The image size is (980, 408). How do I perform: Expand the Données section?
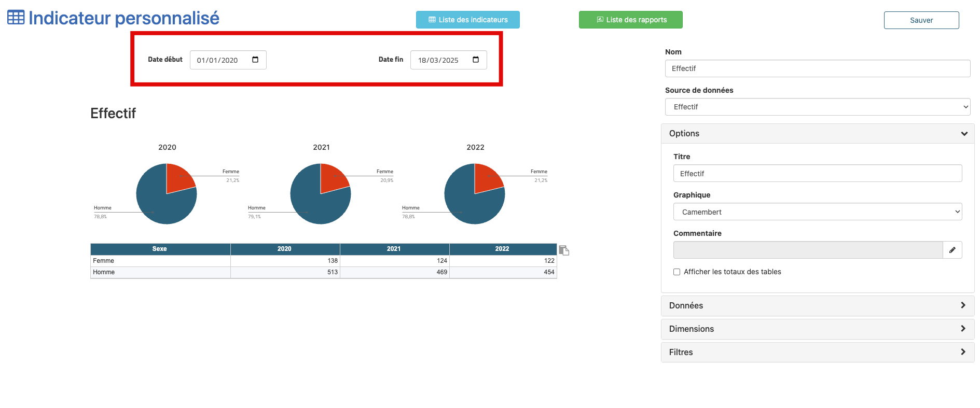click(818, 305)
